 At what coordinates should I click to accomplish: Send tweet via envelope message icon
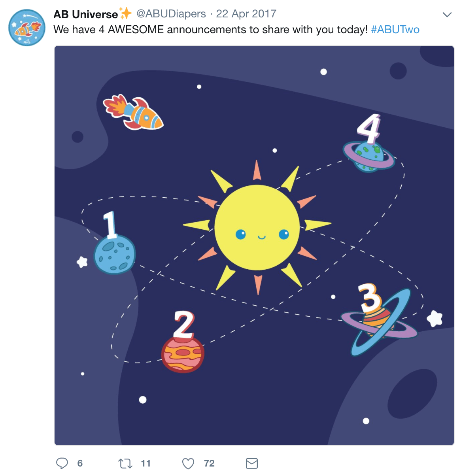252,463
